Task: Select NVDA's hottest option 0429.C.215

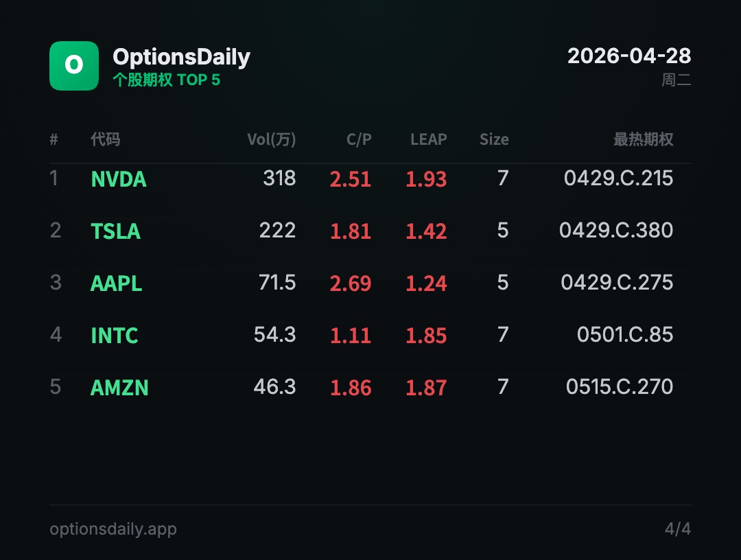Action: pos(618,178)
